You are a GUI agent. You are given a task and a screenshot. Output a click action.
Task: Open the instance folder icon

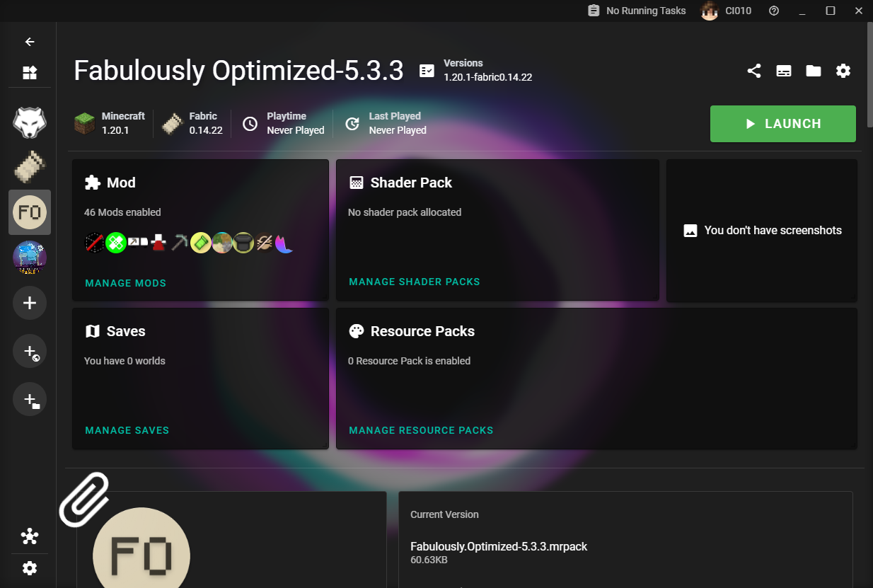tap(814, 71)
